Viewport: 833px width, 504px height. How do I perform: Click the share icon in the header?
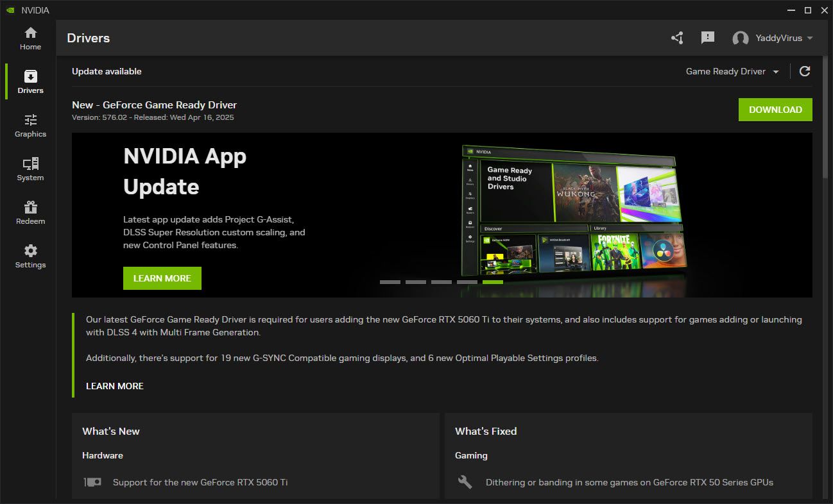[x=677, y=38]
